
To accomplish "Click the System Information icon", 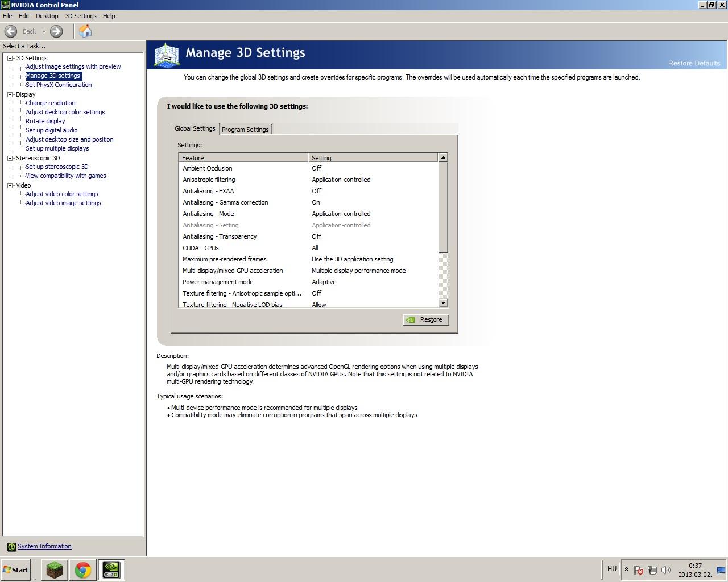I will pyautogui.click(x=11, y=547).
